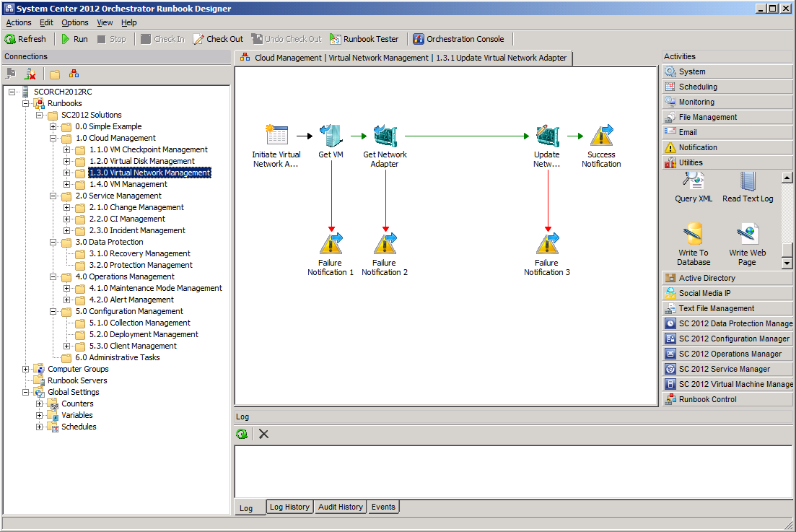The height and width of the screenshot is (532, 796).
Task: Click the new folder icon in Connections
Action: [55, 74]
